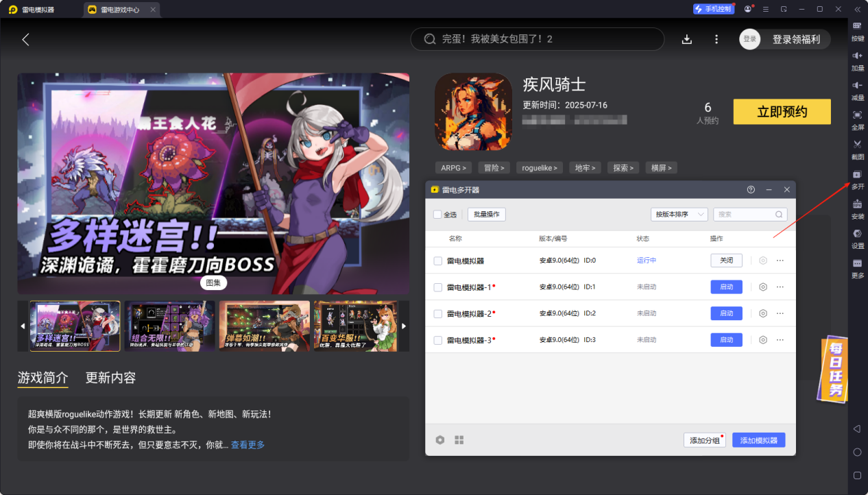Tap the Android back triangle in sidebar

(x=857, y=428)
